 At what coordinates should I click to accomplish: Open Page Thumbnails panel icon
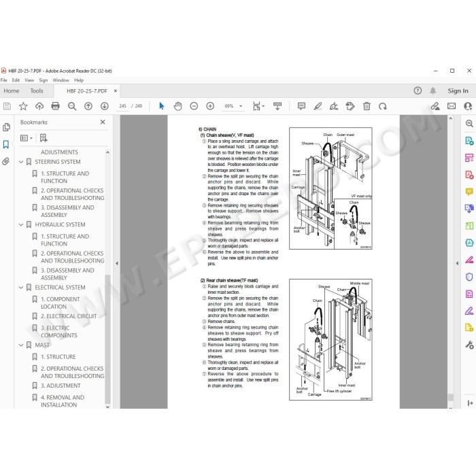click(6, 127)
